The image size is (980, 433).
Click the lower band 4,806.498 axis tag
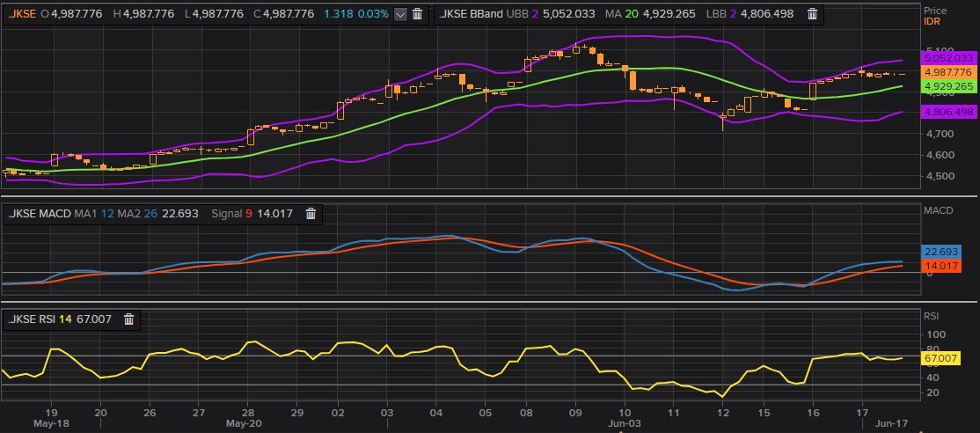[x=948, y=112]
